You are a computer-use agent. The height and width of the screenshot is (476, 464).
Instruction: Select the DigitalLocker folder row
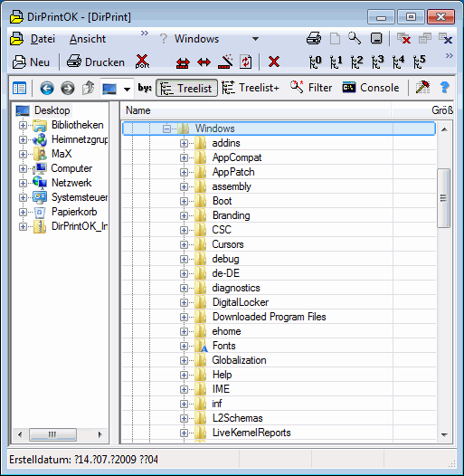point(279,302)
